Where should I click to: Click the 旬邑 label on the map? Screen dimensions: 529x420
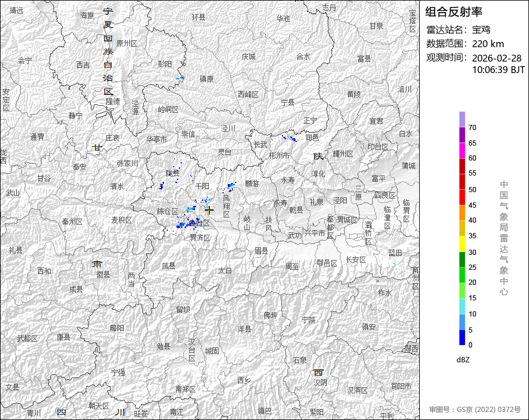312,138
